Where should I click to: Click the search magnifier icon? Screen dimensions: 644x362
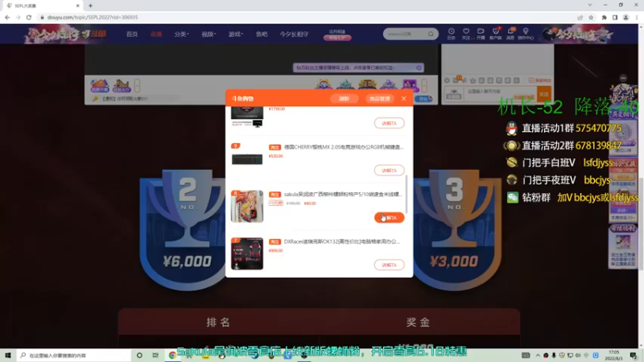point(431,34)
